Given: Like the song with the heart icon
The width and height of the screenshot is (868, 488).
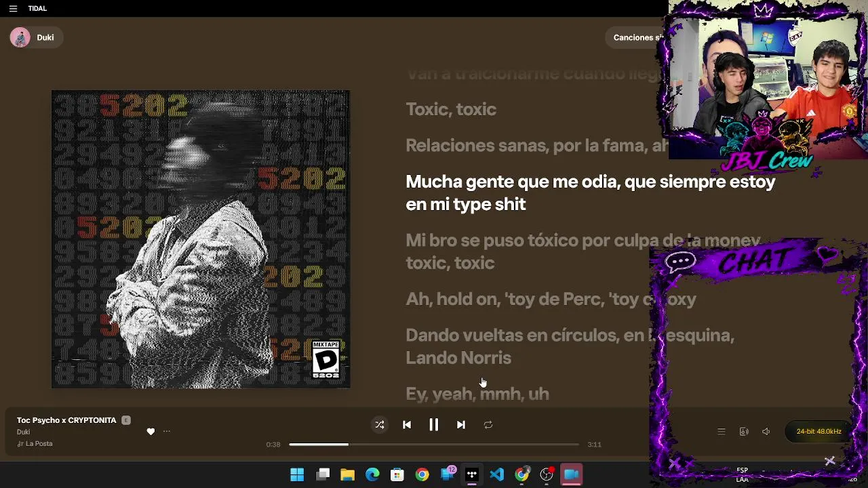Looking at the screenshot, I should pyautogui.click(x=151, y=432).
